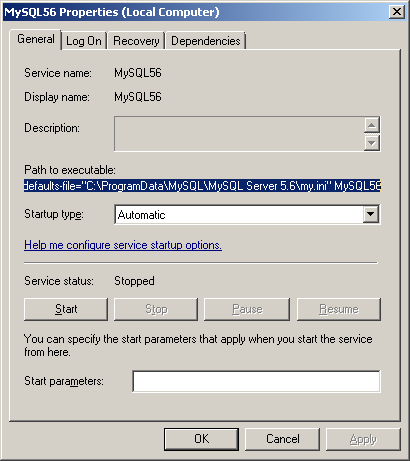This screenshot has height=461, width=410.
Task: Click the Stopped service status text
Action: pyautogui.click(x=134, y=281)
